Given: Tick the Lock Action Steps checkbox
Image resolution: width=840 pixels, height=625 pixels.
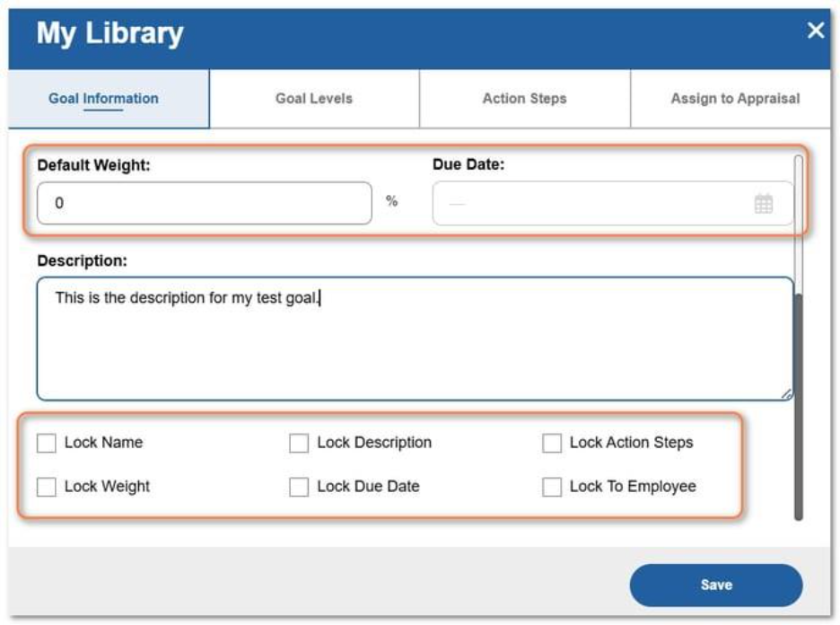Looking at the screenshot, I should coord(552,444).
